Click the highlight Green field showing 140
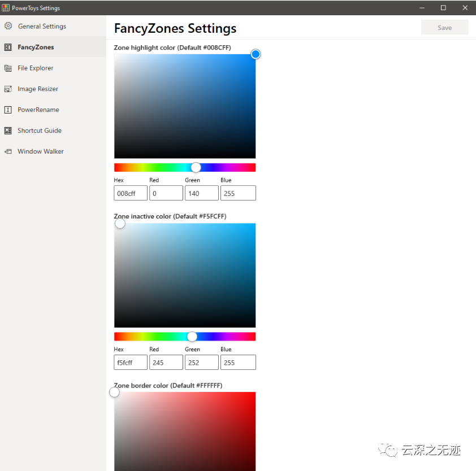Screen dimensions: 476x471 (x=202, y=193)
